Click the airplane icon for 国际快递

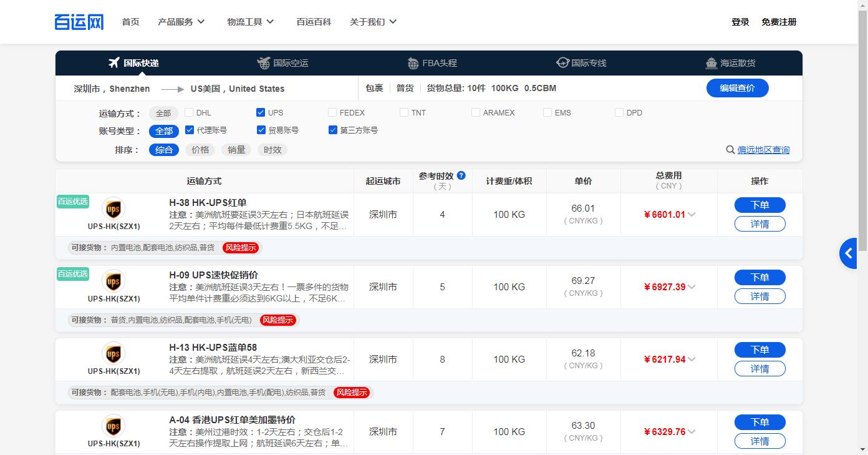pyautogui.click(x=113, y=62)
